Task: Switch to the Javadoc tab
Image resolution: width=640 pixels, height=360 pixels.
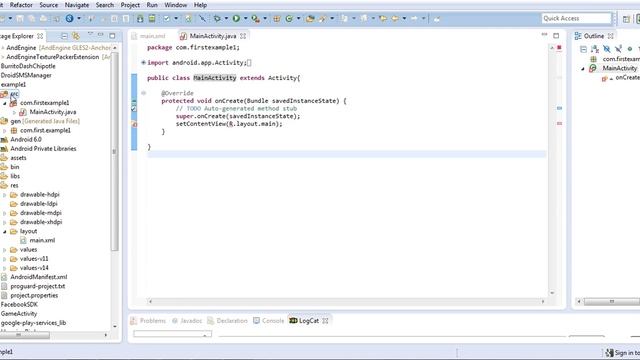Action: (x=187, y=321)
